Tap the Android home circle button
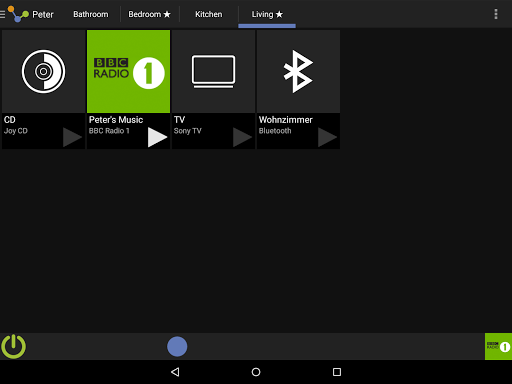Screen dimensions: 512x384 pyautogui.click(x=256, y=372)
